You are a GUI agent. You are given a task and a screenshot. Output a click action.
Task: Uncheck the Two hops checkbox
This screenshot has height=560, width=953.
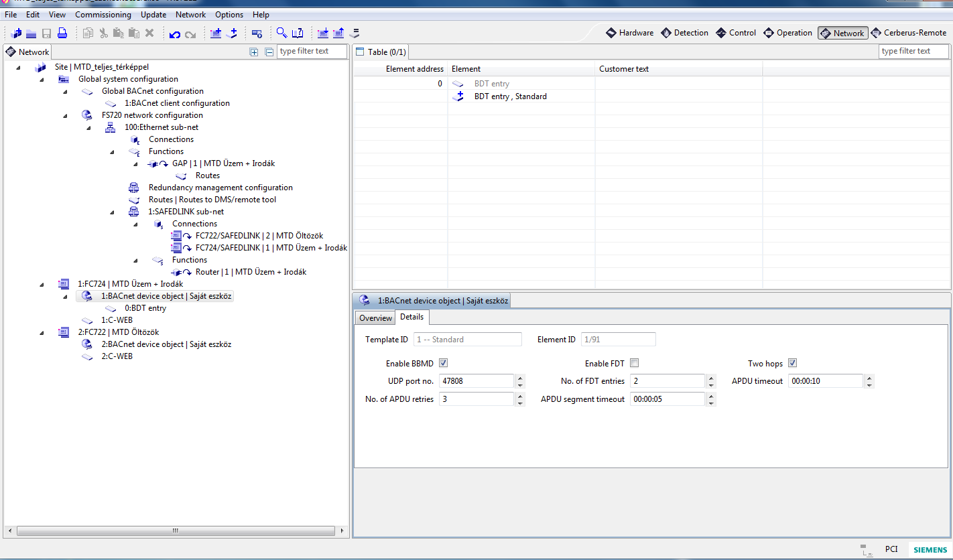pyautogui.click(x=792, y=363)
